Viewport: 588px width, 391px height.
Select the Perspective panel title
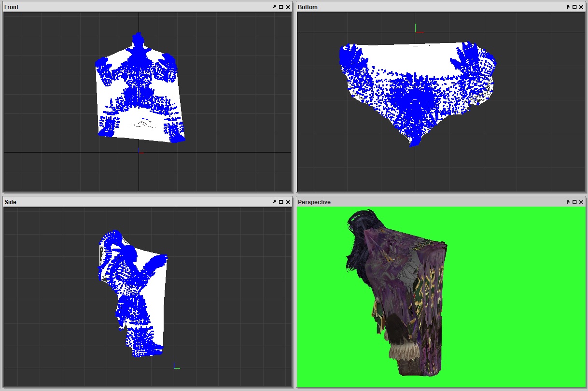[x=314, y=202]
